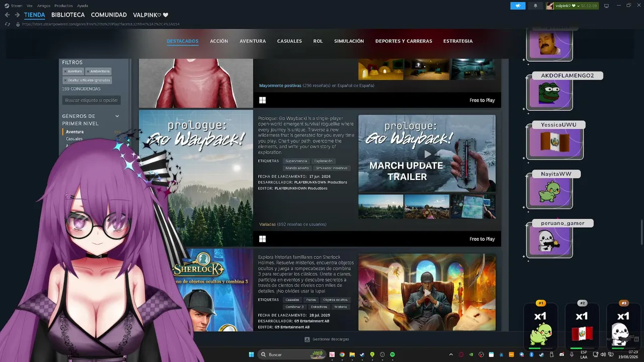Viewport: 644px width, 362px height.
Task: Open Spotify from the taskbar
Action: tap(392, 354)
